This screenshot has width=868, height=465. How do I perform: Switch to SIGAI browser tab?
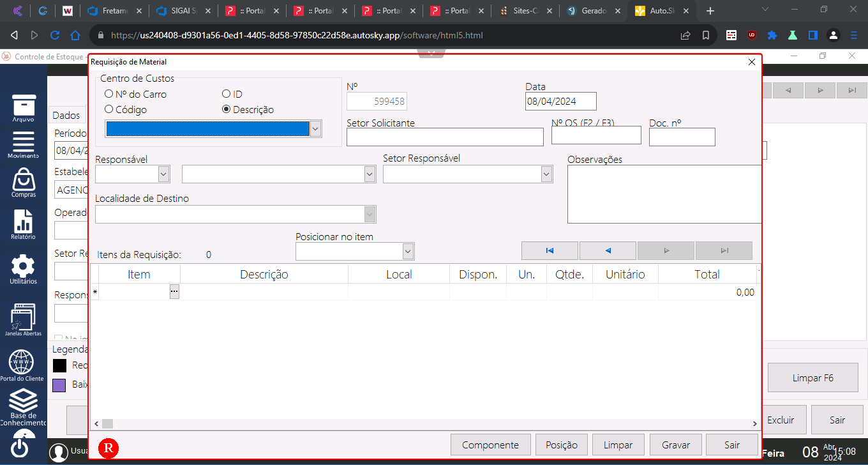tap(182, 11)
